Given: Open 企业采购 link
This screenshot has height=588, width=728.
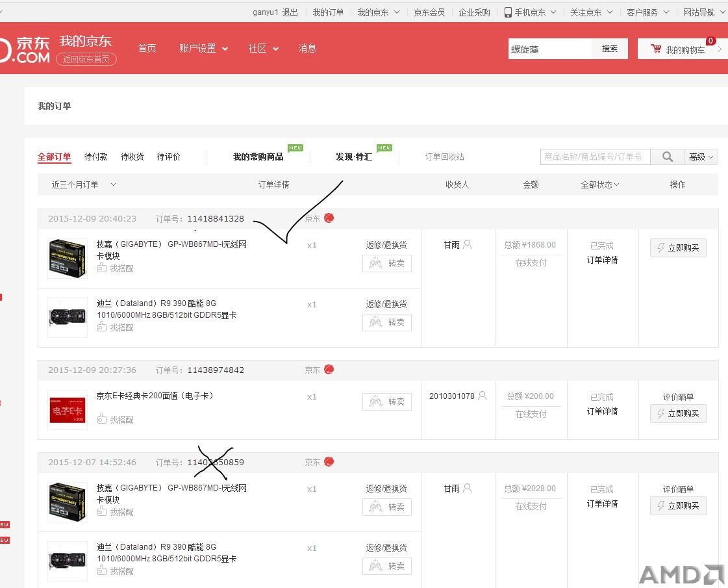Looking at the screenshot, I should [x=474, y=12].
